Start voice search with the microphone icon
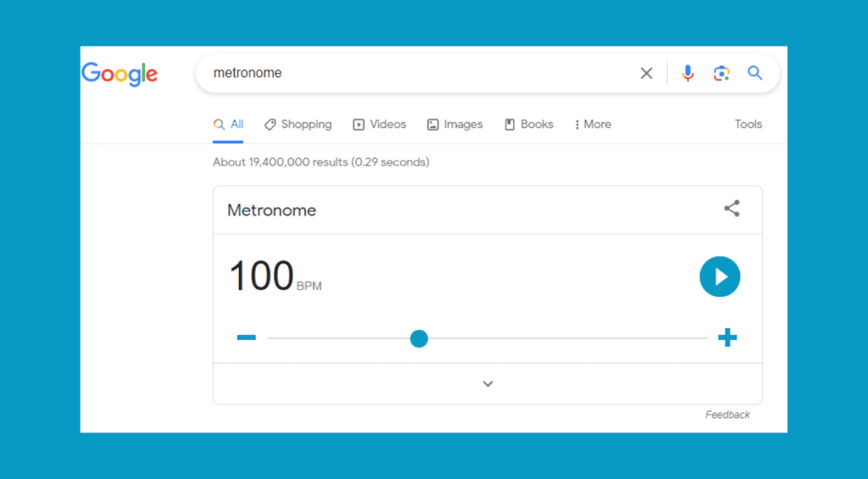868x479 pixels. [x=687, y=74]
